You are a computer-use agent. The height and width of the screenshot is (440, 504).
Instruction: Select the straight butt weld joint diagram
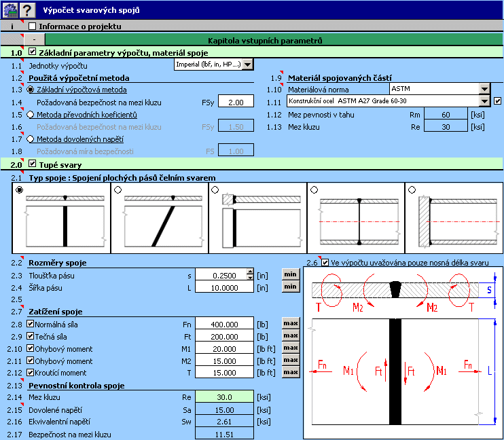click(x=60, y=218)
